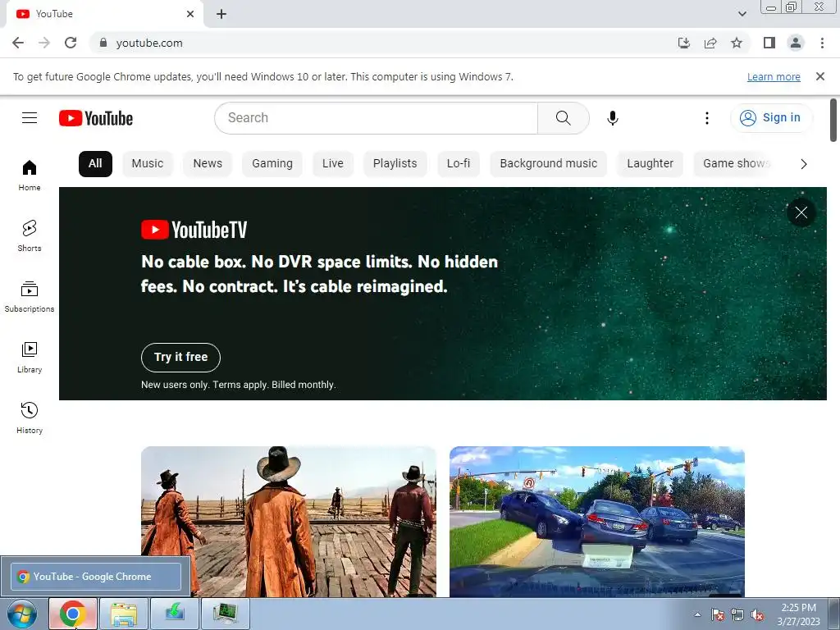
Task: Close the Chrome update notification bar
Action: [819, 76]
